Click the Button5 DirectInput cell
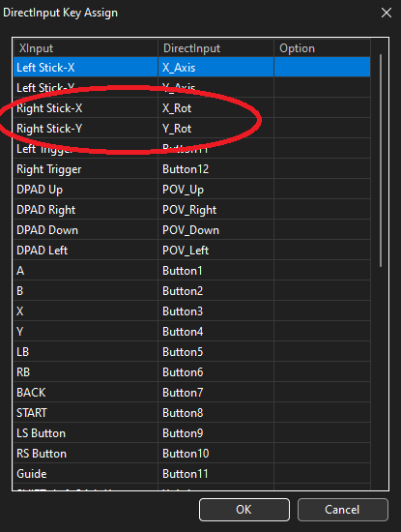The image size is (401, 532). 215,352
